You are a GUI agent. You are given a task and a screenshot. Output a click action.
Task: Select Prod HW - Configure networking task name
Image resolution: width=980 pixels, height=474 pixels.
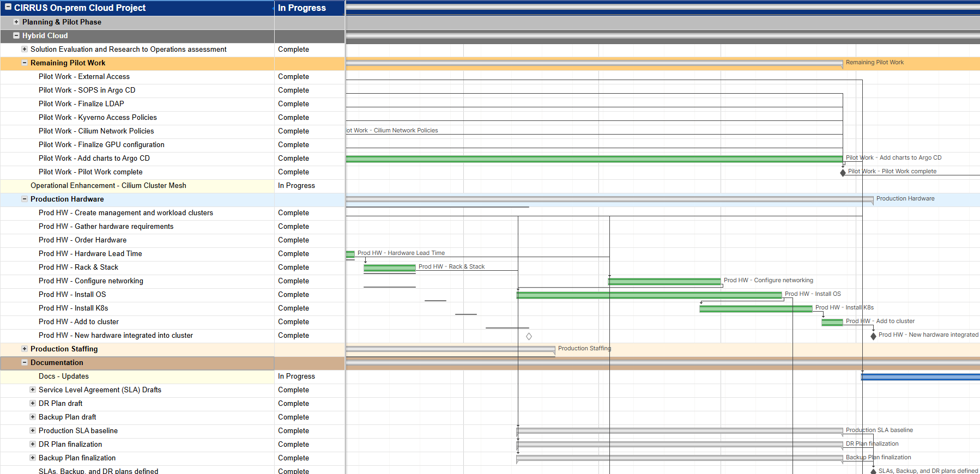pyautogui.click(x=91, y=281)
